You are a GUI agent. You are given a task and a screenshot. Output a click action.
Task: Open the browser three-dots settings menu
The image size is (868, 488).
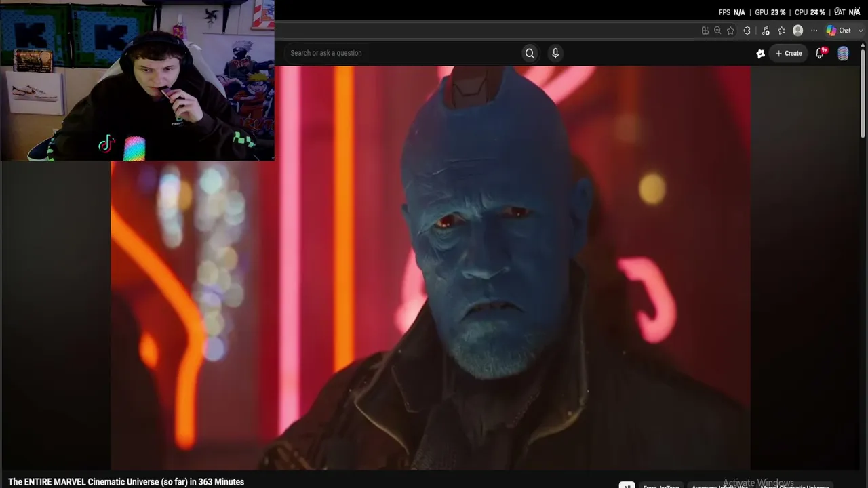(x=814, y=30)
